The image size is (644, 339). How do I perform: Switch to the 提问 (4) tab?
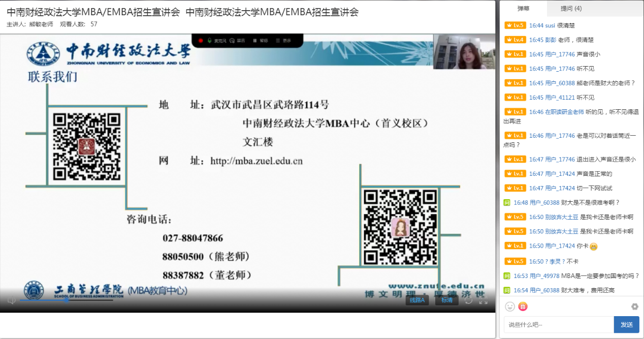coord(571,9)
